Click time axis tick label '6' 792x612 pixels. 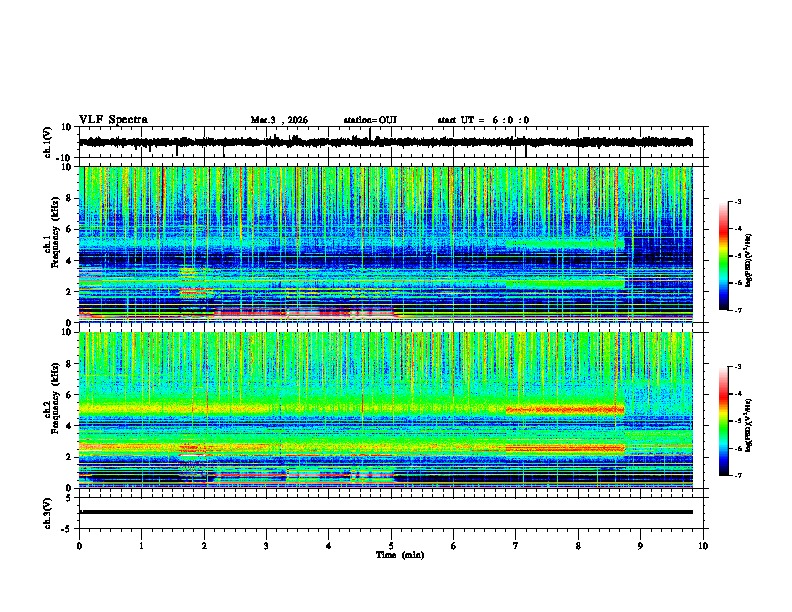(x=454, y=546)
